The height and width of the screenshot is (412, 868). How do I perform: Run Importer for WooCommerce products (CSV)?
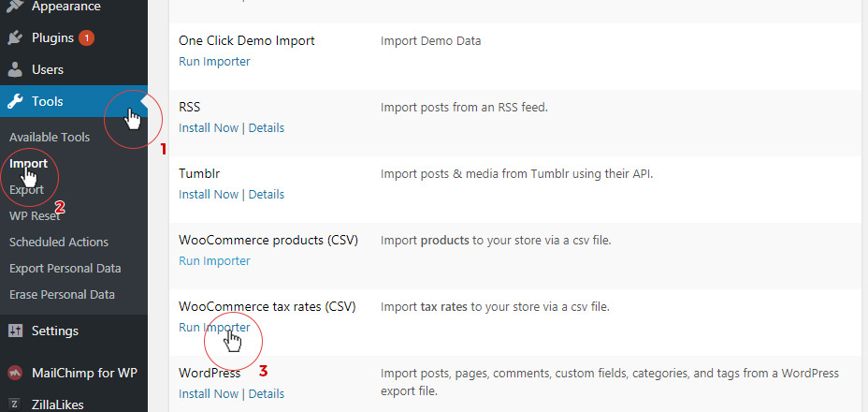point(214,261)
